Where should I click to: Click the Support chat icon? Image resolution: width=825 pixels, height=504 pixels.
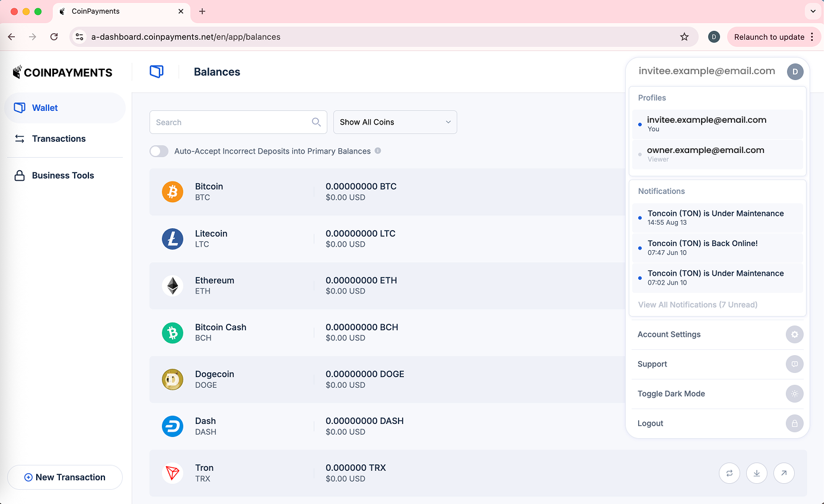[794, 364]
